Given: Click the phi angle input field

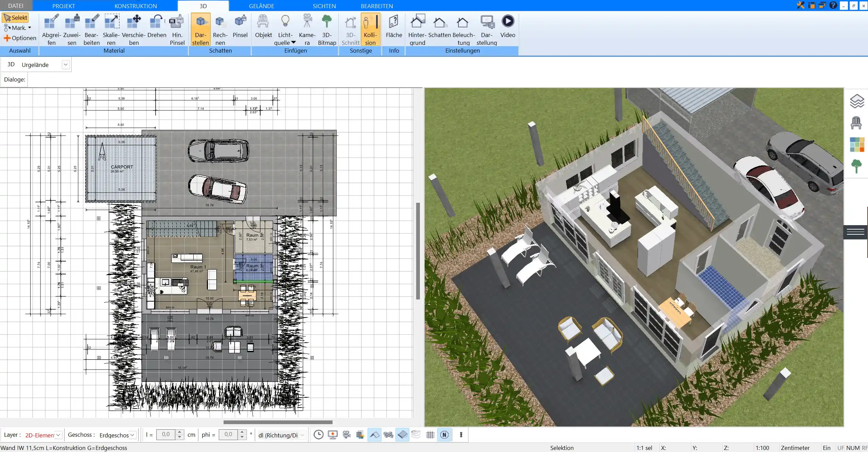Looking at the screenshot, I should click(228, 434).
